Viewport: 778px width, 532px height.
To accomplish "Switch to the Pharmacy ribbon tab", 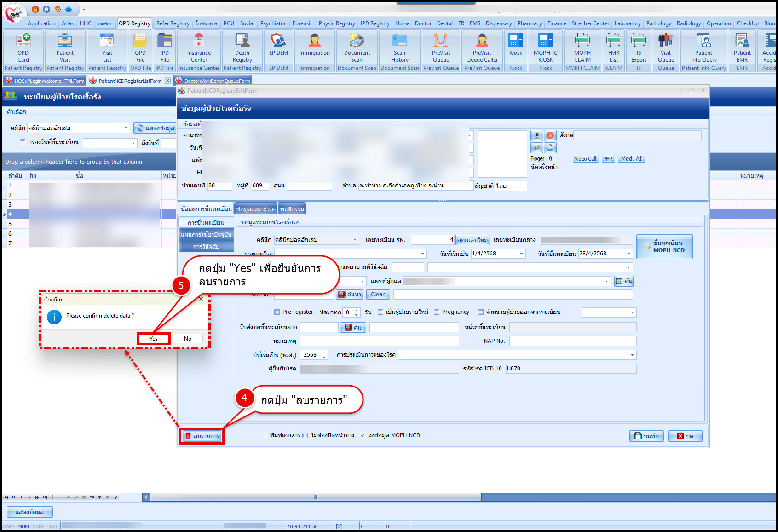I will 529,23.
